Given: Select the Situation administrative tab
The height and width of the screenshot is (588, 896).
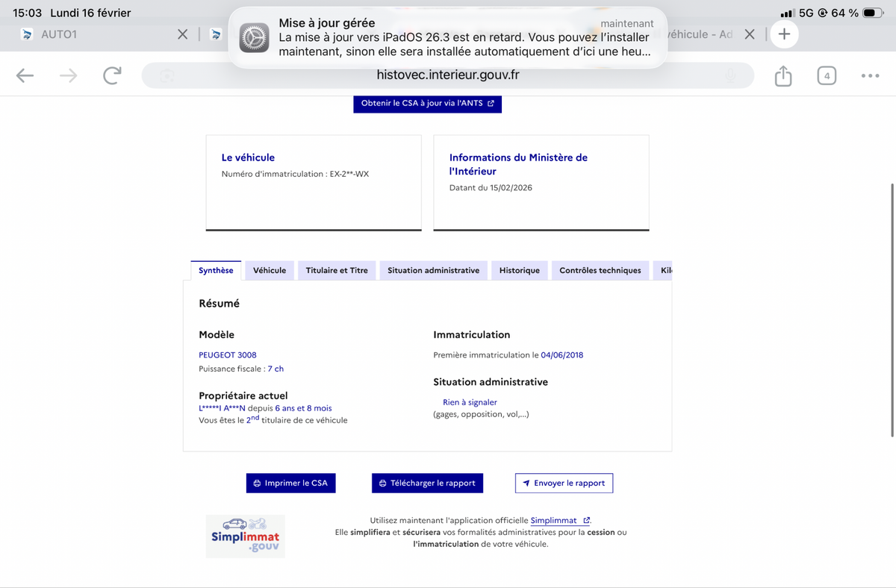Looking at the screenshot, I should [x=434, y=270].
